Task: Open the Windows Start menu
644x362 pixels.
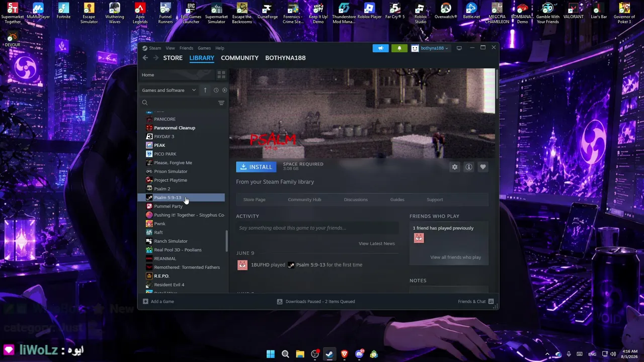Action: [x=271, y=354]
